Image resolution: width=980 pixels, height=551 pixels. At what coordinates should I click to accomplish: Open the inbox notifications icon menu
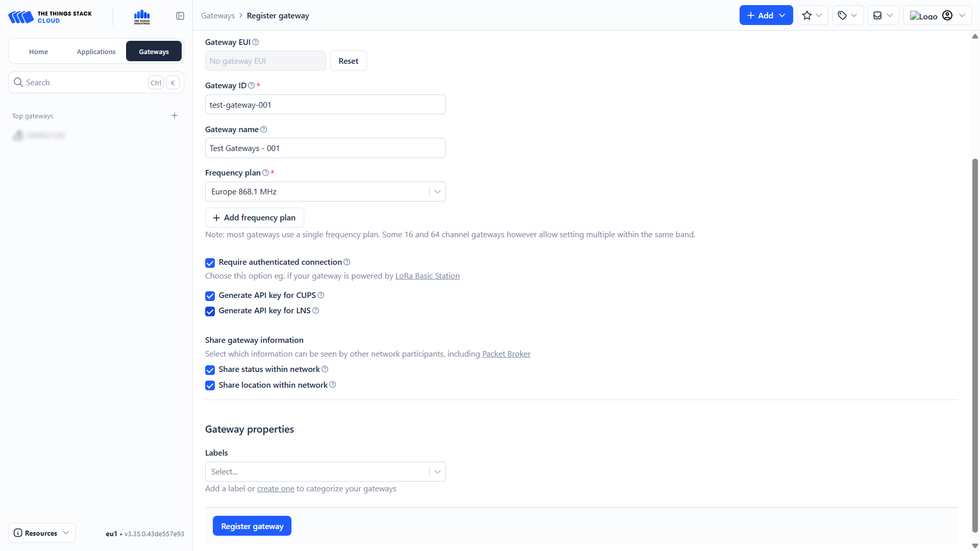(883, 16)
